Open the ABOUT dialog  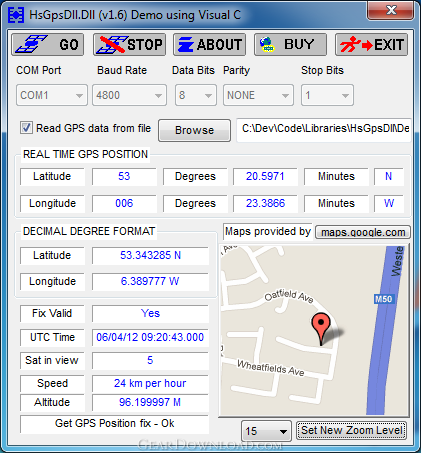(209, 44)
